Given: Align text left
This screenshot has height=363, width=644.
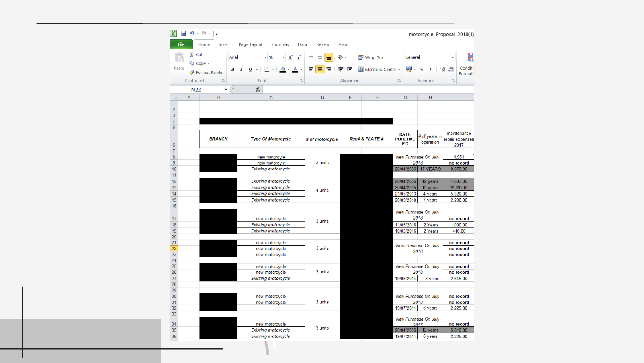Looking at the screenshot, I should coord(311,69).
